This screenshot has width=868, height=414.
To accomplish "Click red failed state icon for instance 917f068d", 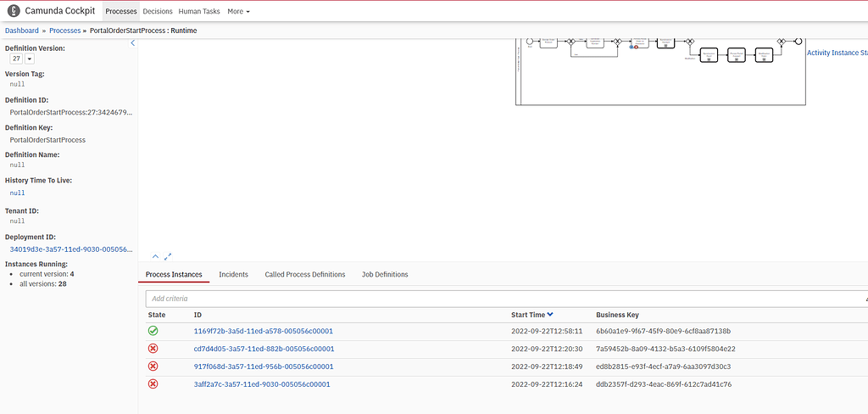I will tap(153, 366).
